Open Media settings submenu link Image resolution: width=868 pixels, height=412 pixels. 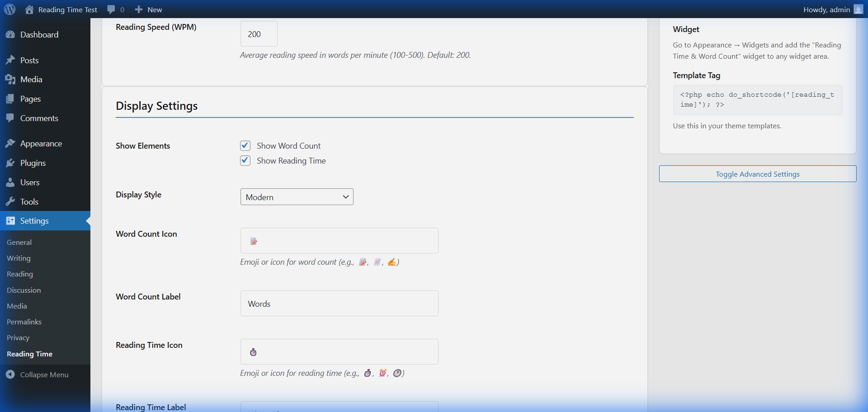17,306
